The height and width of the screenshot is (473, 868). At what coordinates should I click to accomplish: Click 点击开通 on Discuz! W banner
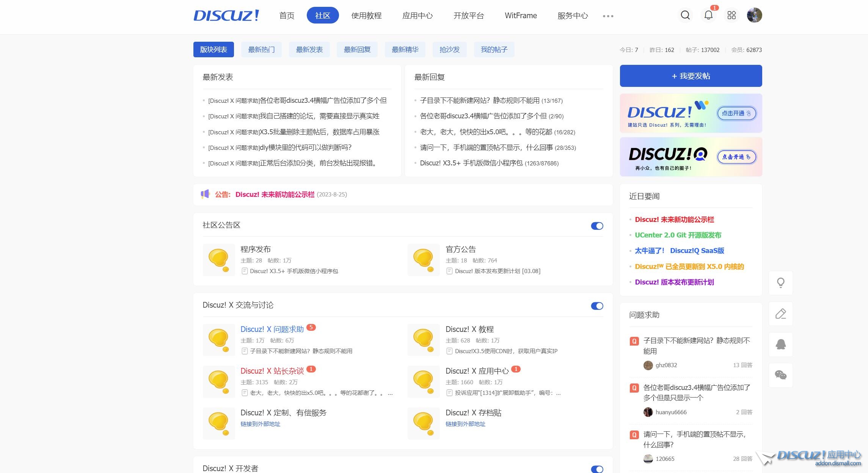(736, 113)
